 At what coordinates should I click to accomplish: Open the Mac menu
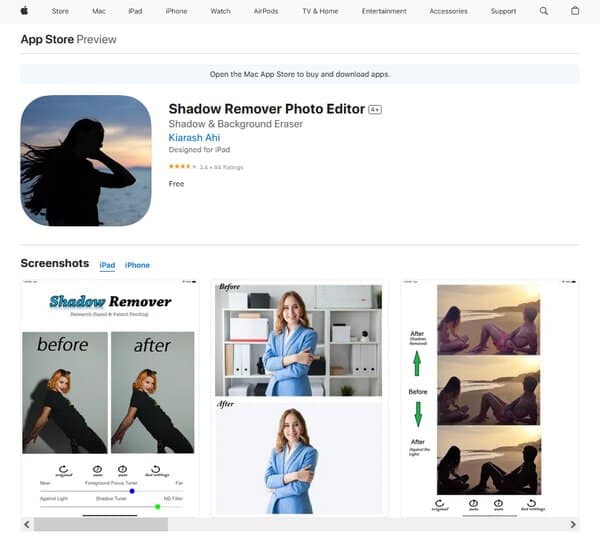coord(99,11)
